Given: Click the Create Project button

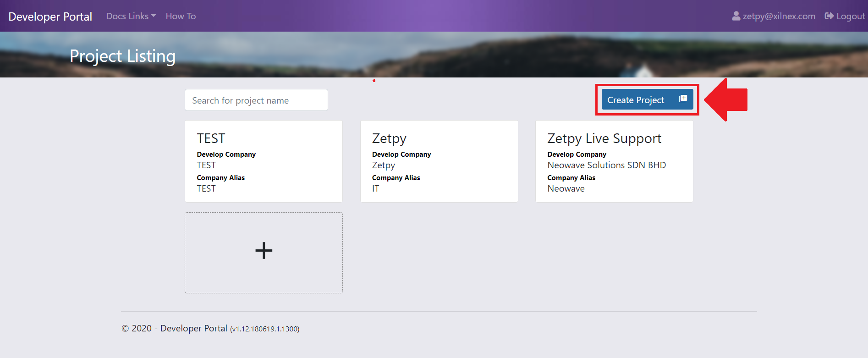Looking at the screenshot, I should pyautogui.click(x=647, y=99).
